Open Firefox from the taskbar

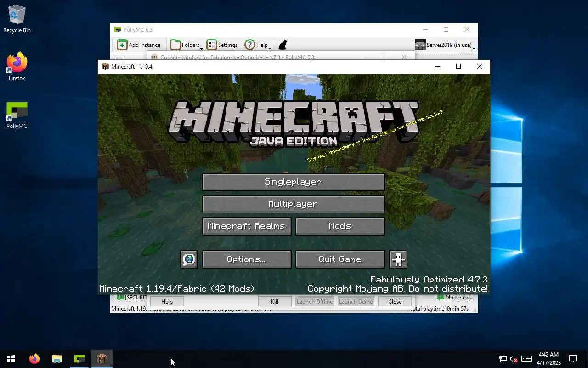click(x=34, y=359)
